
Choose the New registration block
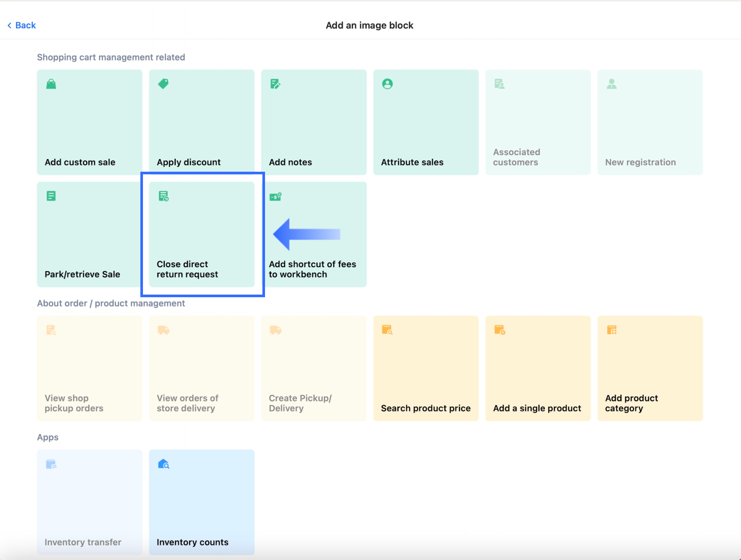tap(650, 122)
